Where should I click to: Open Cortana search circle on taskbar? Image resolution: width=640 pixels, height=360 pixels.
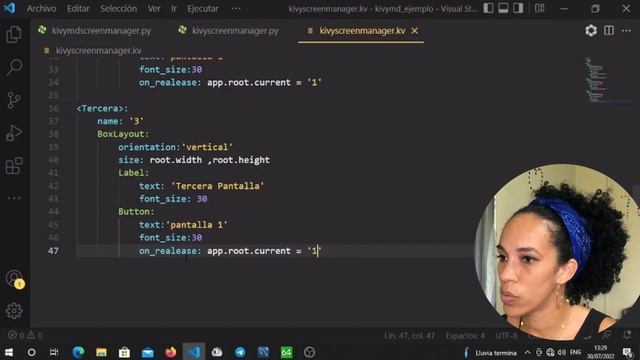(x=31, y=352)
